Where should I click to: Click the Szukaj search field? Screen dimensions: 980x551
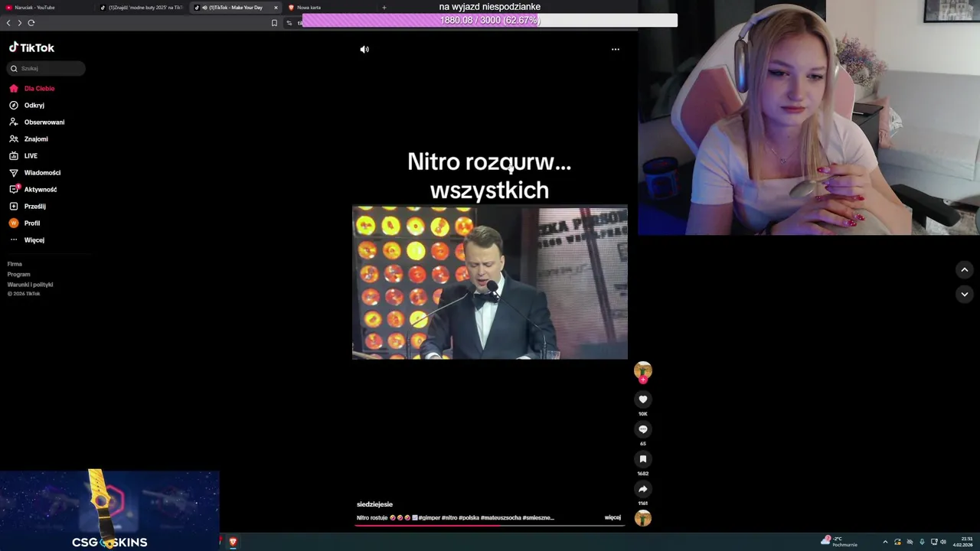coord(46,68)
